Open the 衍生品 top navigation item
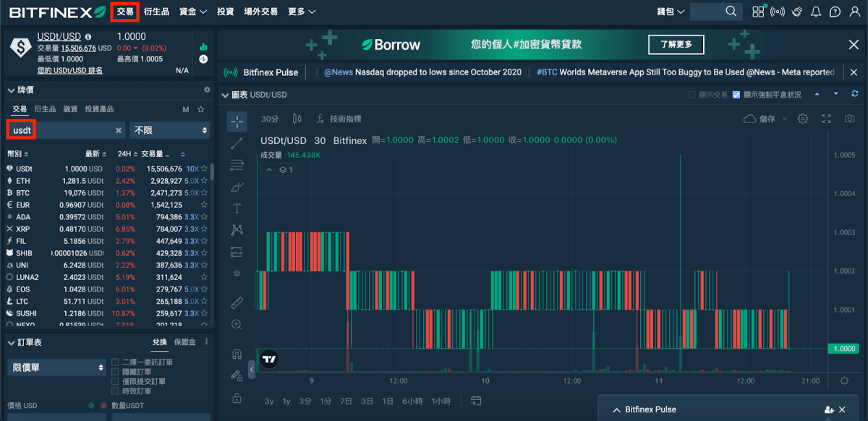This screenshot has height=421, width=868. (156, 12)
